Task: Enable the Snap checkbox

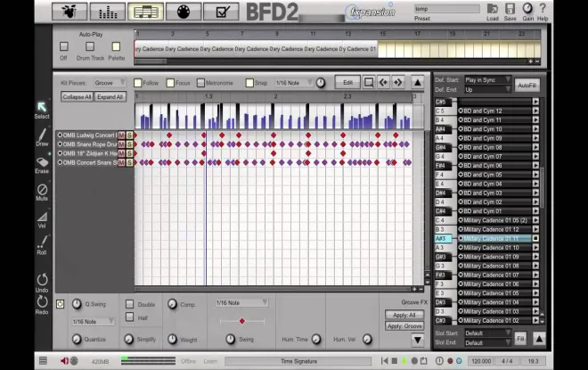Action: click(249, 83)
